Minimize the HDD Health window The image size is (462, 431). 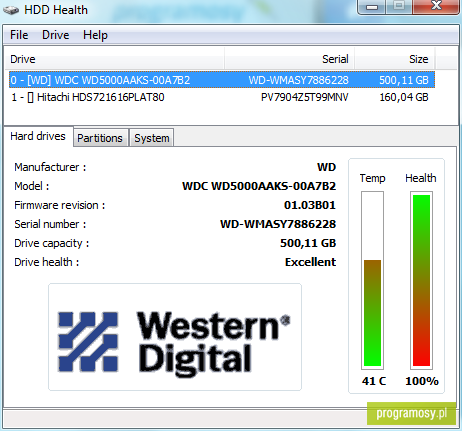372,7
